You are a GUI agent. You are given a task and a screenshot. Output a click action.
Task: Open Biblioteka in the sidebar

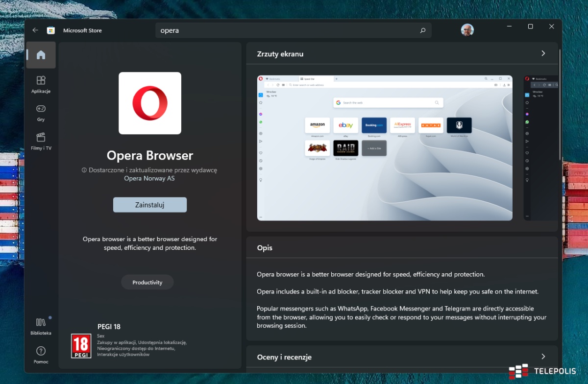(41, 326)
